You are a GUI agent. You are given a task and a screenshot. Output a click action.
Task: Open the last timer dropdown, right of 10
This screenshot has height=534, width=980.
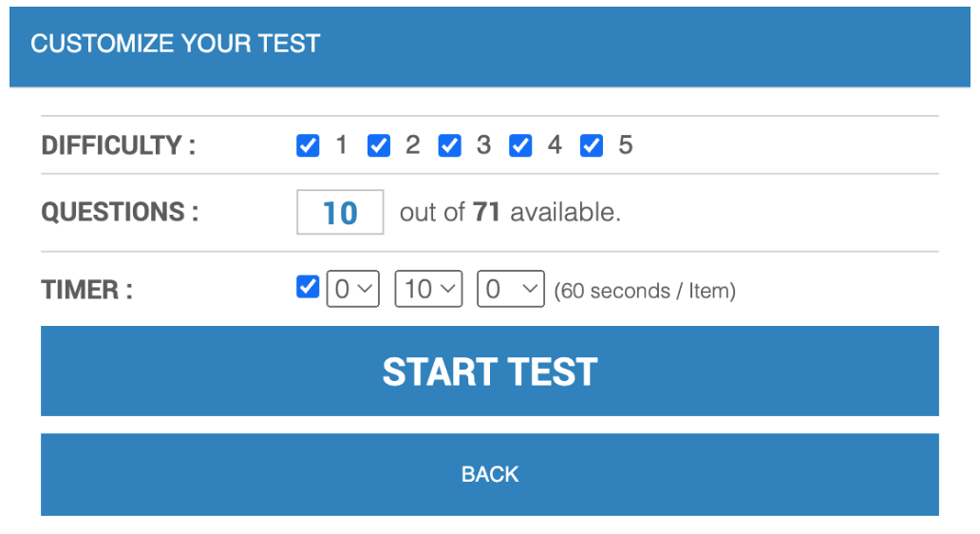511,289
